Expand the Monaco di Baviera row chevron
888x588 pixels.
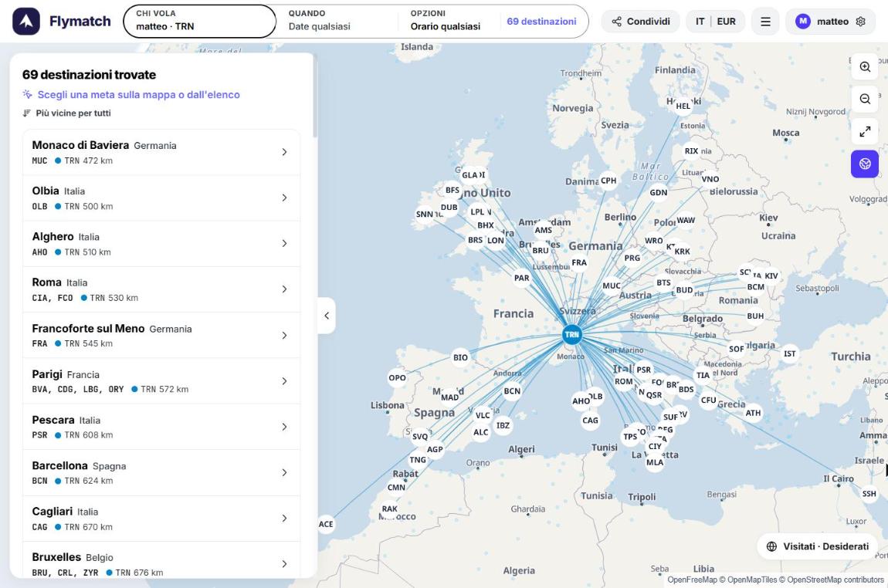click(284, 152)
